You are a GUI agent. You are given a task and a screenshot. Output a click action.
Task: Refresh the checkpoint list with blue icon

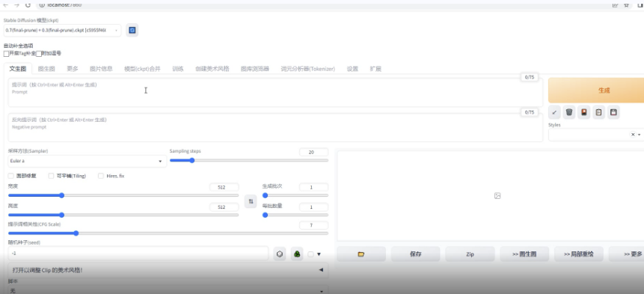click(x=132, y=30)
